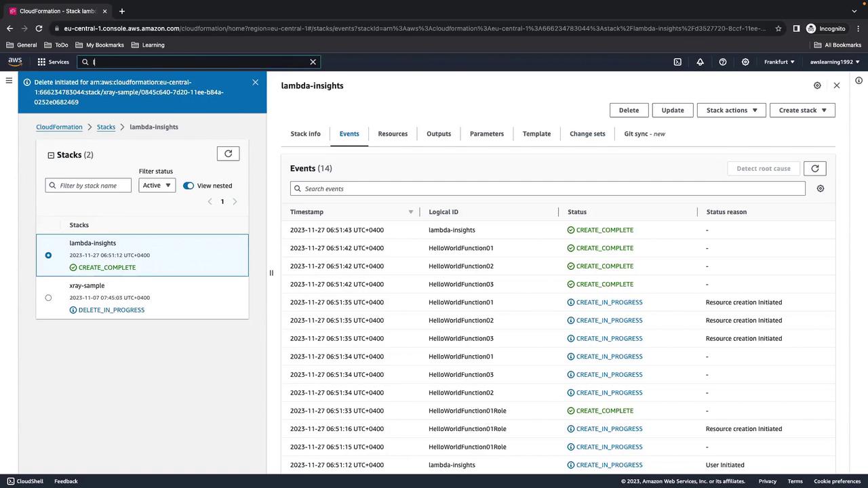The height and width of the screenshot is (488, 868).
Task: Follow the Stacks breadcrumb link
Action: pyautogui.click(x=106, y=127)
